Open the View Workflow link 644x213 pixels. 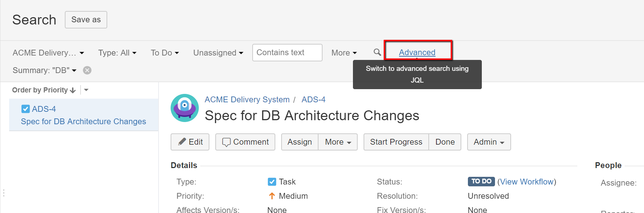527,182
